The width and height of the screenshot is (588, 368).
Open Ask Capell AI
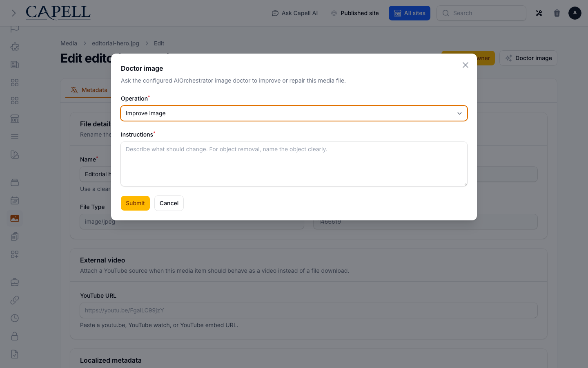pos(295,13)
